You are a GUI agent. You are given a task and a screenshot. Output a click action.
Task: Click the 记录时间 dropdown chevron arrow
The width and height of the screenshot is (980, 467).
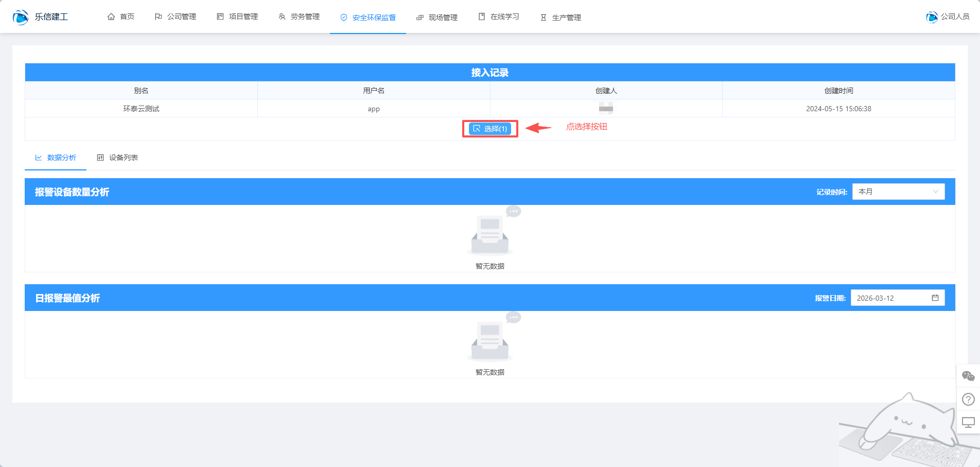[x=936, y=192]
